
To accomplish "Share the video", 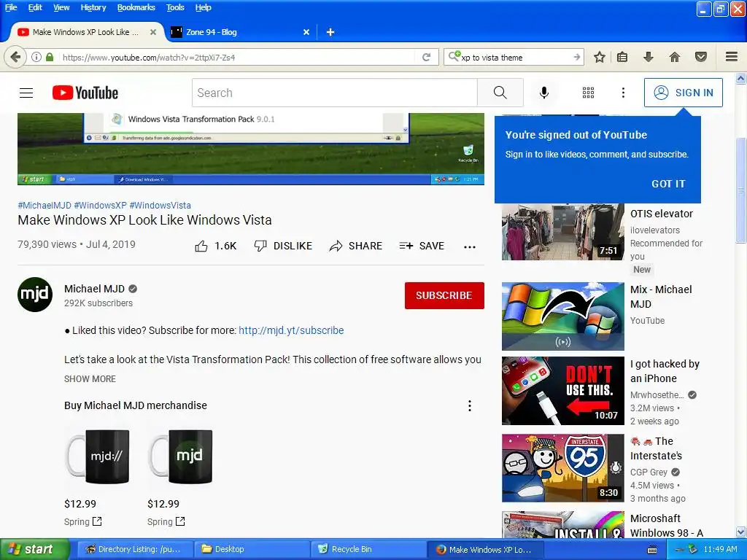I will point(356,246).
